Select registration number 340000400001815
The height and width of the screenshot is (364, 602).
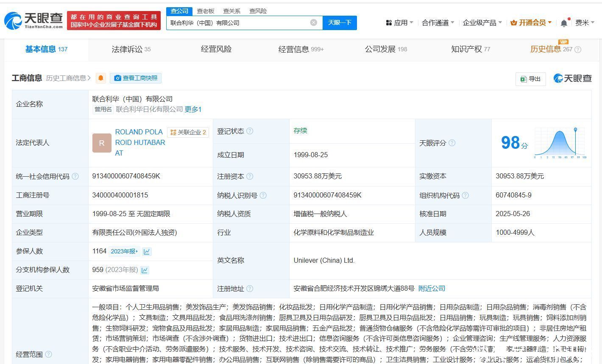(x=120, y=195)
